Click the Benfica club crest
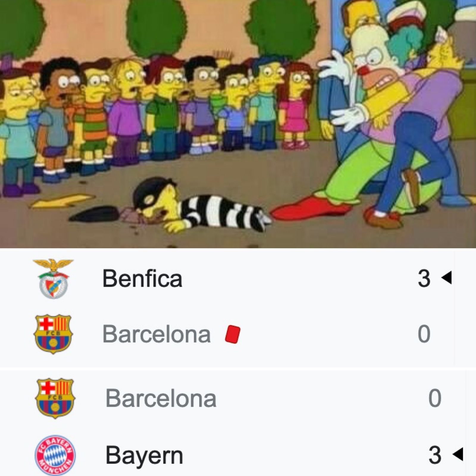Screen dimensions: 476x476 [x=53, y=279]
